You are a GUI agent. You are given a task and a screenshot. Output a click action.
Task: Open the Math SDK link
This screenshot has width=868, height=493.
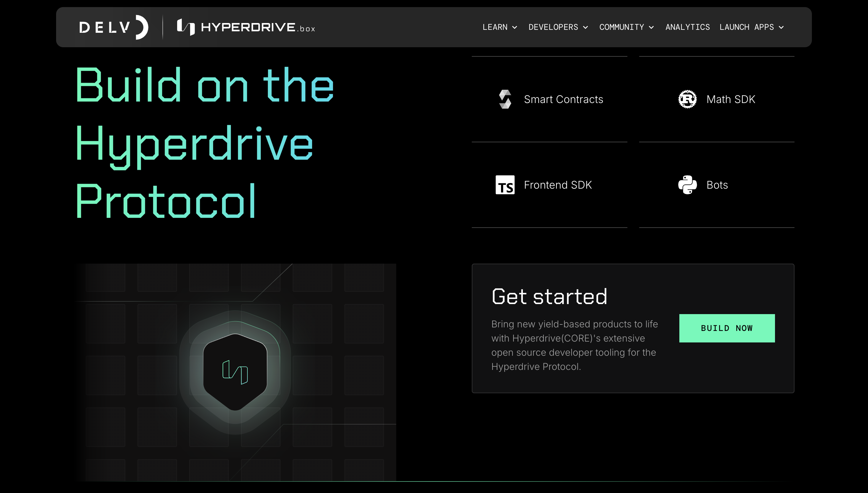(730, 99)
